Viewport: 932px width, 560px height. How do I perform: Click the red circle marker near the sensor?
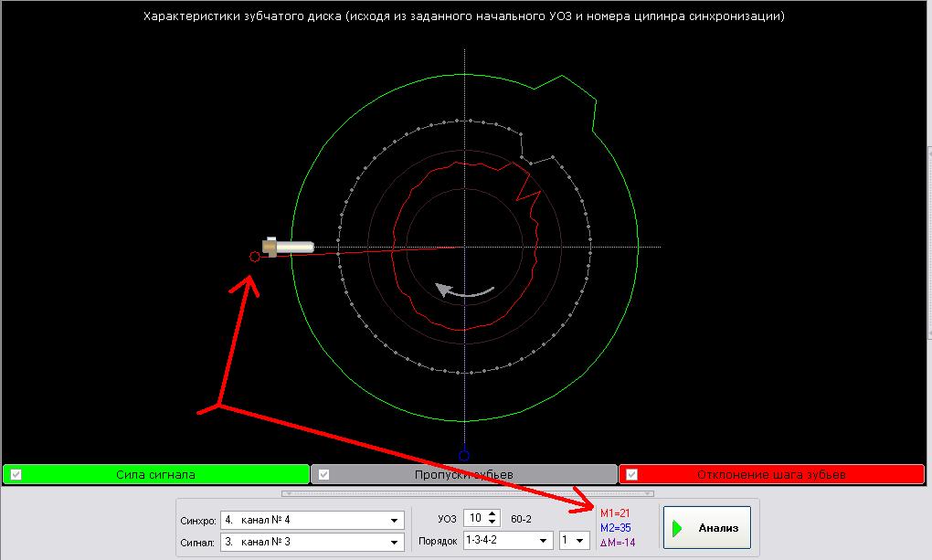(254, 257)
